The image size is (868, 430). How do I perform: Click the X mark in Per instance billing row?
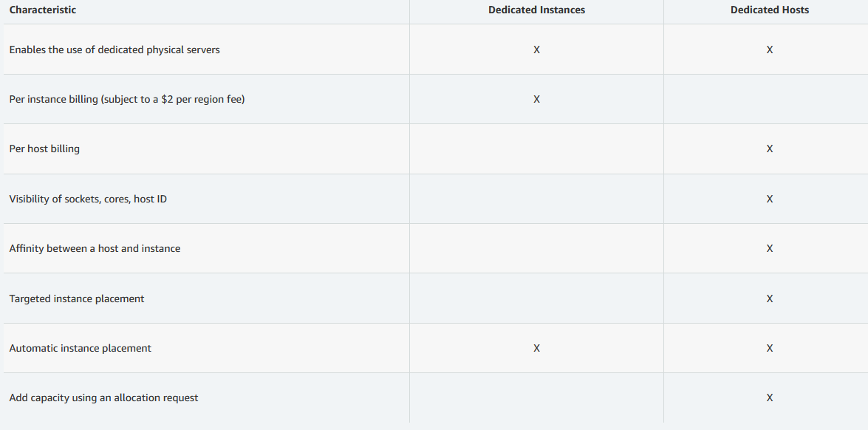pos(536,100)
